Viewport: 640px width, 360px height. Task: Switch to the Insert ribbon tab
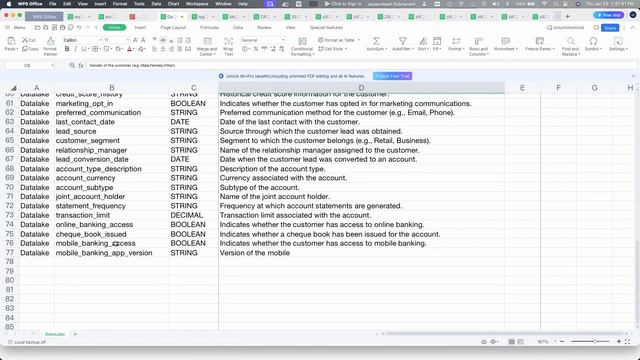pyautogui.click(x=140, y=27)
